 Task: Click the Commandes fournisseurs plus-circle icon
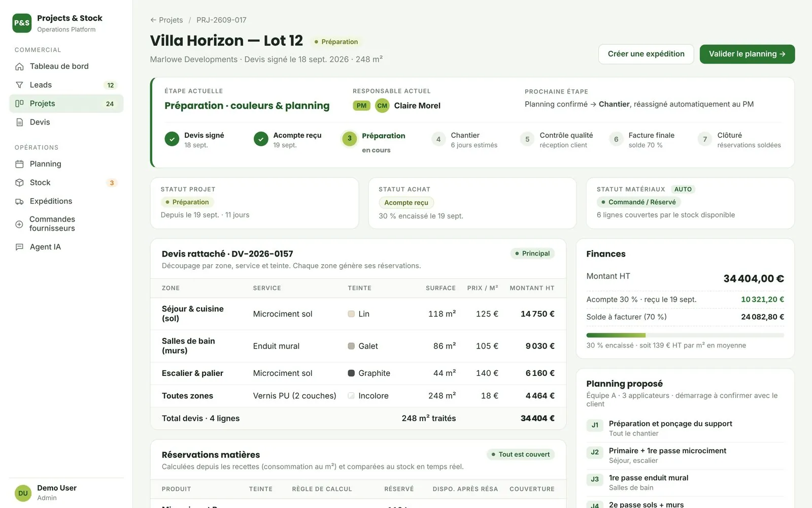click(x=19, y=224)
